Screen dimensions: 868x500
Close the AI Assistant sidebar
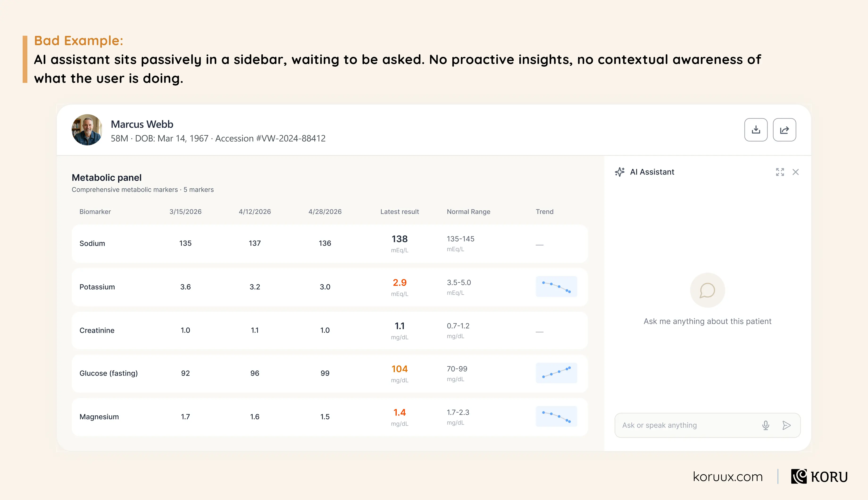(x=796, y=172)
